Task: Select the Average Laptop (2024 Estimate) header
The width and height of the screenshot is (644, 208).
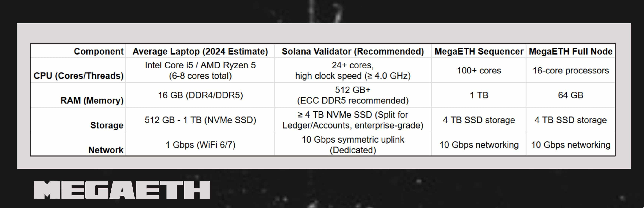Action: pos(200,51)
